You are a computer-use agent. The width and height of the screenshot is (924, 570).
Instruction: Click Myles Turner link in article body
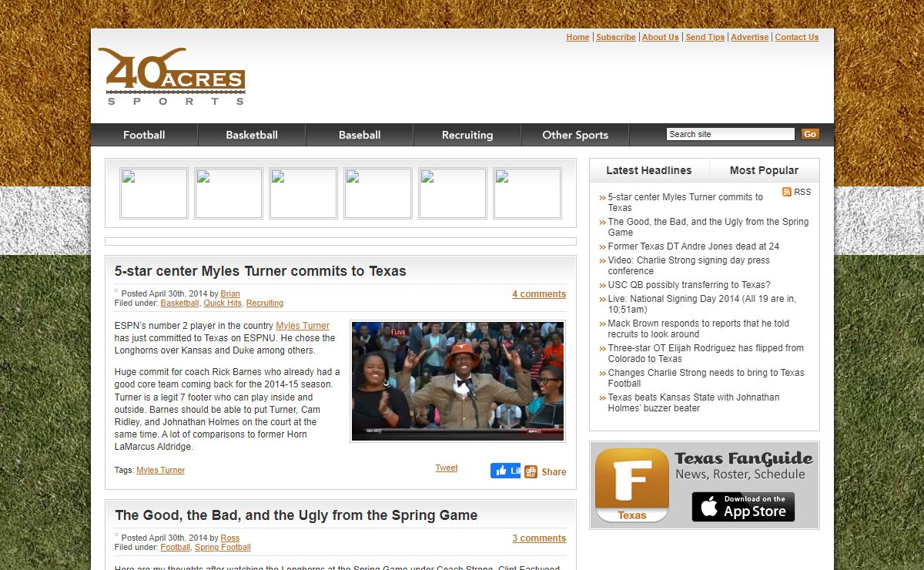click(303, 326)
